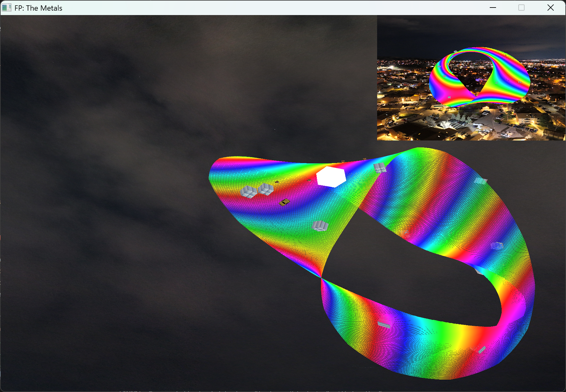
Task: Click the app icon in the title bar
Action: point(6,8)
